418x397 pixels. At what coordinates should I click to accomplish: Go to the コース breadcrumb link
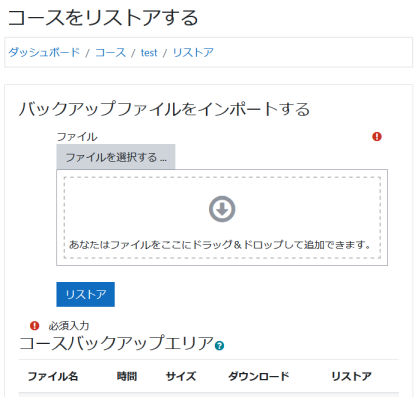[x=110, y=52]
